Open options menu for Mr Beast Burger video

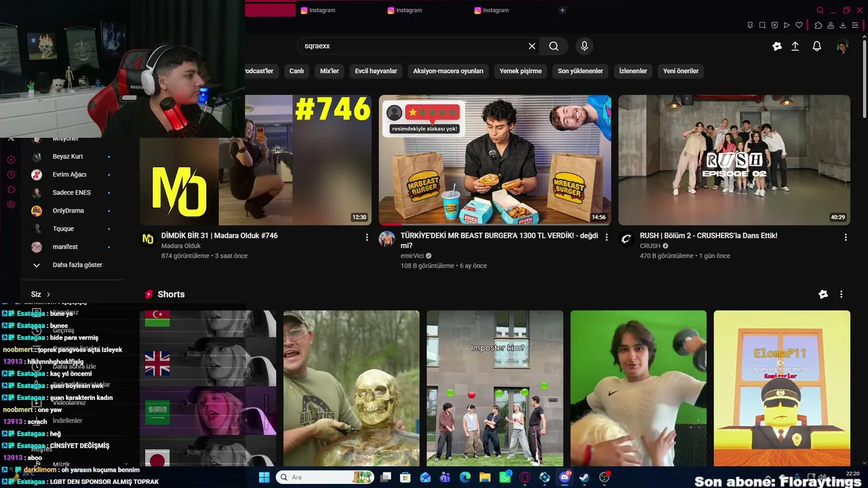(x=607, y=237)
